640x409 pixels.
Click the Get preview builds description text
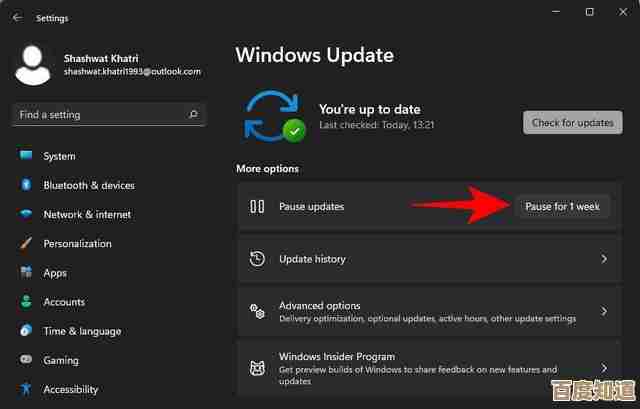(x=418, y=375)
